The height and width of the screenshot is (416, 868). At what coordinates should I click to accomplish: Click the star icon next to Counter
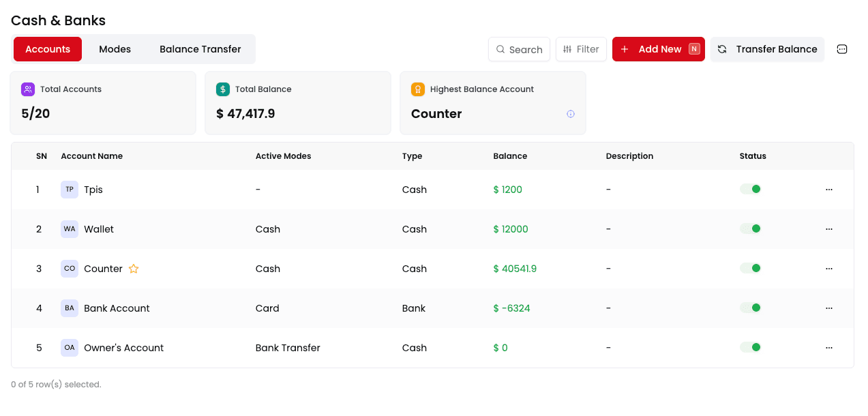pyautogui.click(x=134, y=269)
